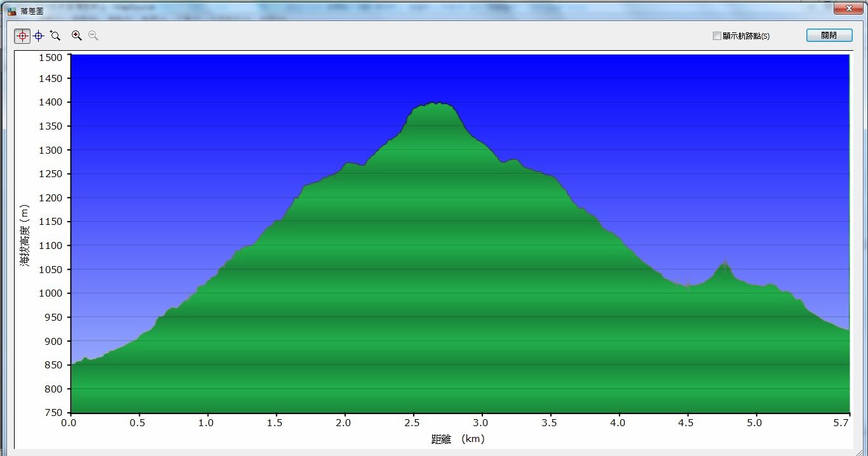Viewport: 868px width, 456px height.
Task: Click the 2.5 distance axis label
Action: pos(413,422)
